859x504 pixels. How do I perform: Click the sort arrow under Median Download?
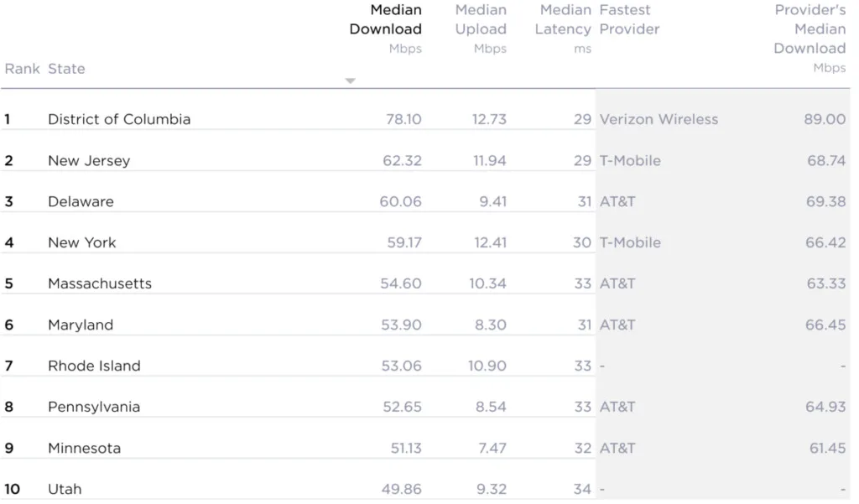pyautogui.click(x=351, y=81)
